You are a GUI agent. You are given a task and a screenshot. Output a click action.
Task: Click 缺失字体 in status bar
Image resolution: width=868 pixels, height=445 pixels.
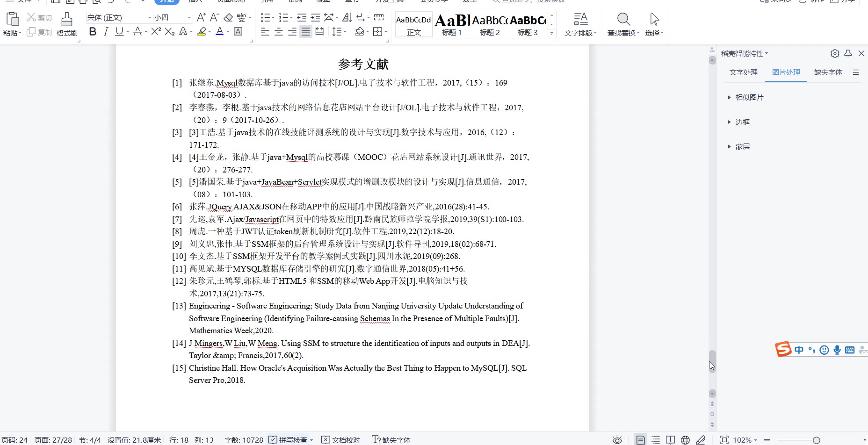pyautogui.click(x=391, y=440)
